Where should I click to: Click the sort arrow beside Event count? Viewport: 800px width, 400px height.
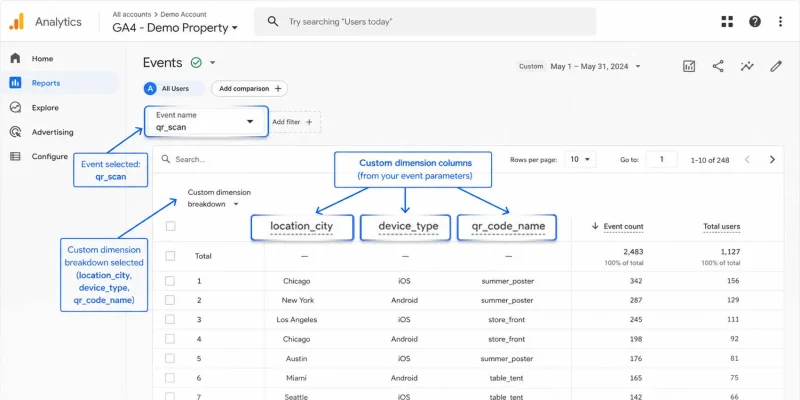pyautogui.click(x=595, y=226)
